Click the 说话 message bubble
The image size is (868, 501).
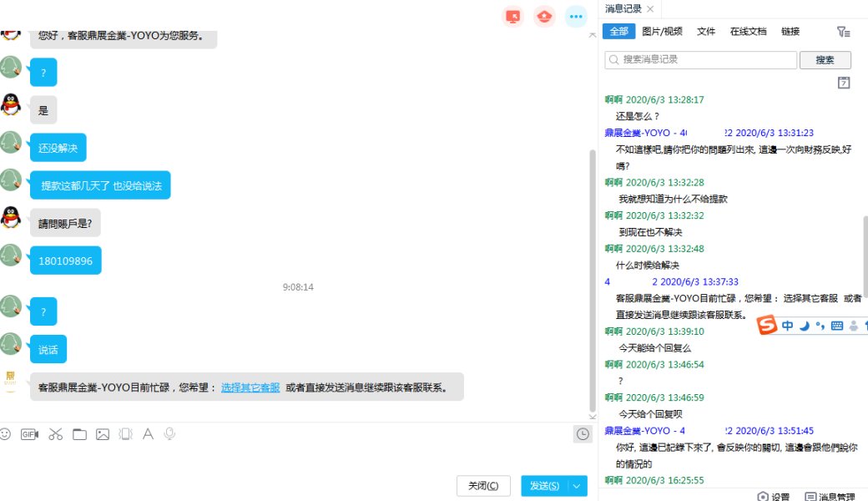point(48,349)
